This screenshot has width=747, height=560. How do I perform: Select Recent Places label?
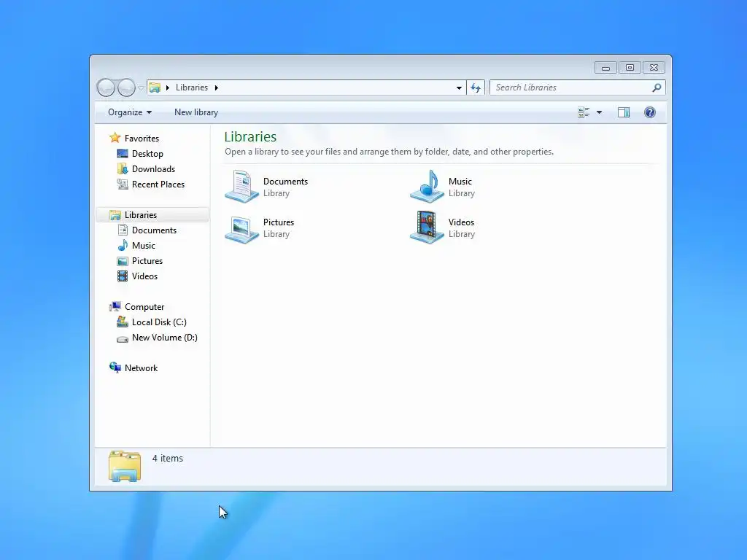tap(158, 184)
